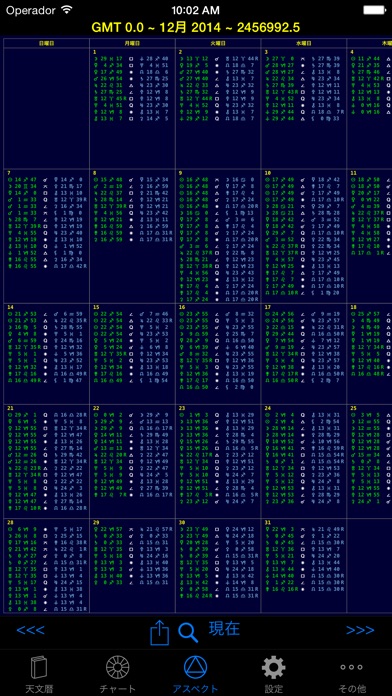Open day 21 aspects cell
Screen dimensions: 392x696
click(x=47, y=461)
